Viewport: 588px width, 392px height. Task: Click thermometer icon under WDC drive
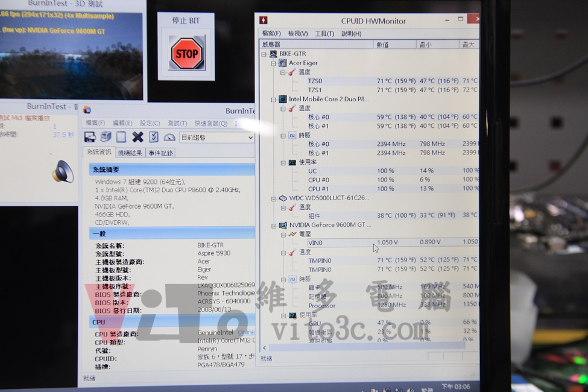[x=292, y=207]
